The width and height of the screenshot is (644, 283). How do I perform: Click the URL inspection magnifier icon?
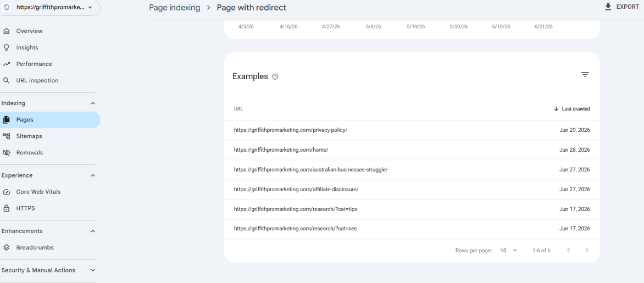(6, 81)
